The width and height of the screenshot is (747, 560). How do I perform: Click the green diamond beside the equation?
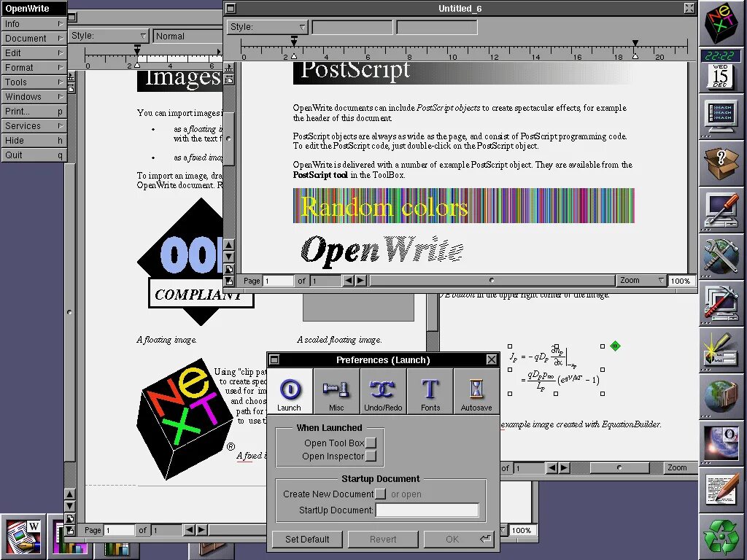(615, 346)
